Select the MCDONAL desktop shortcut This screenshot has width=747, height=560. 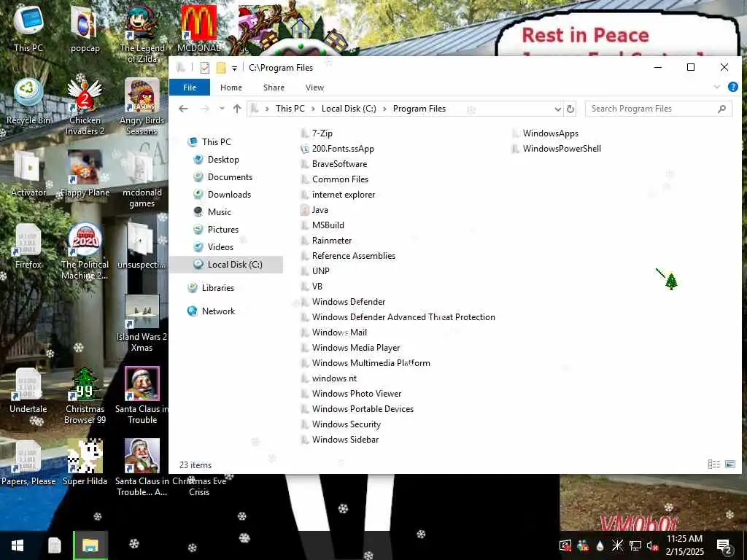198,28
